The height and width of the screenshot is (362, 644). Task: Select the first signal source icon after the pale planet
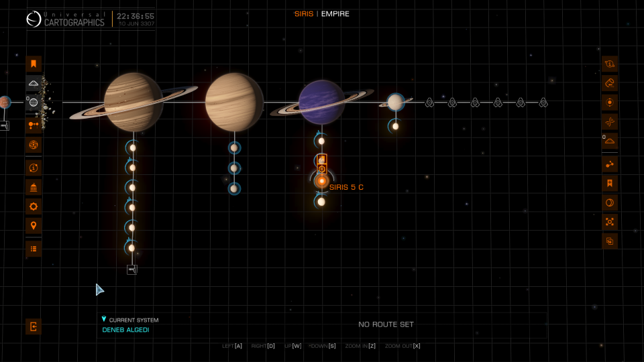[x=429, y=103]
